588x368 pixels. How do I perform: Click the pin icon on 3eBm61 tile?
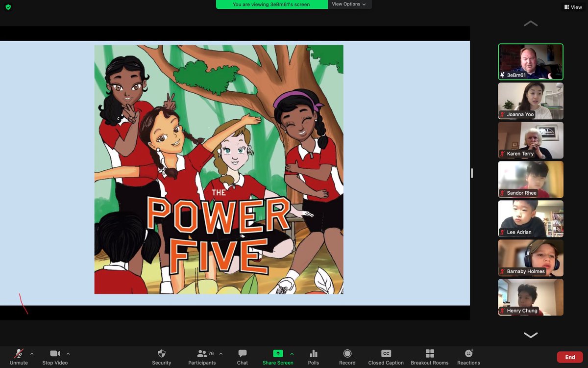[503, 75]
